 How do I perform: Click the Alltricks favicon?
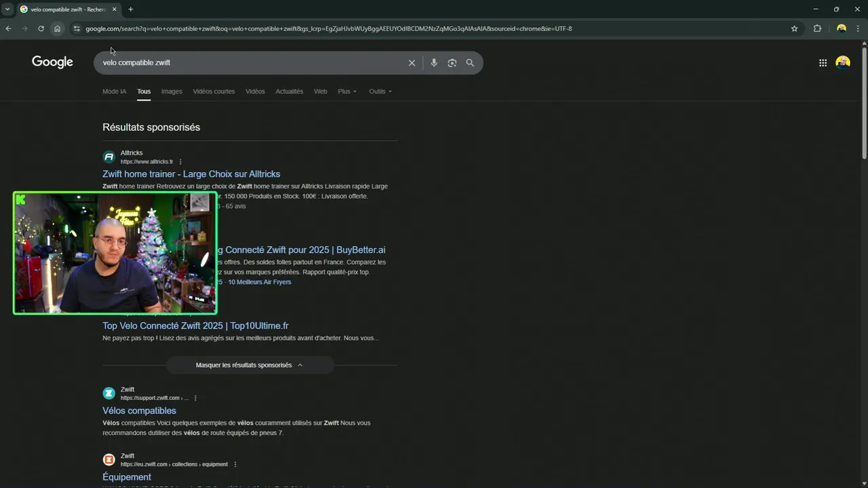108,157
